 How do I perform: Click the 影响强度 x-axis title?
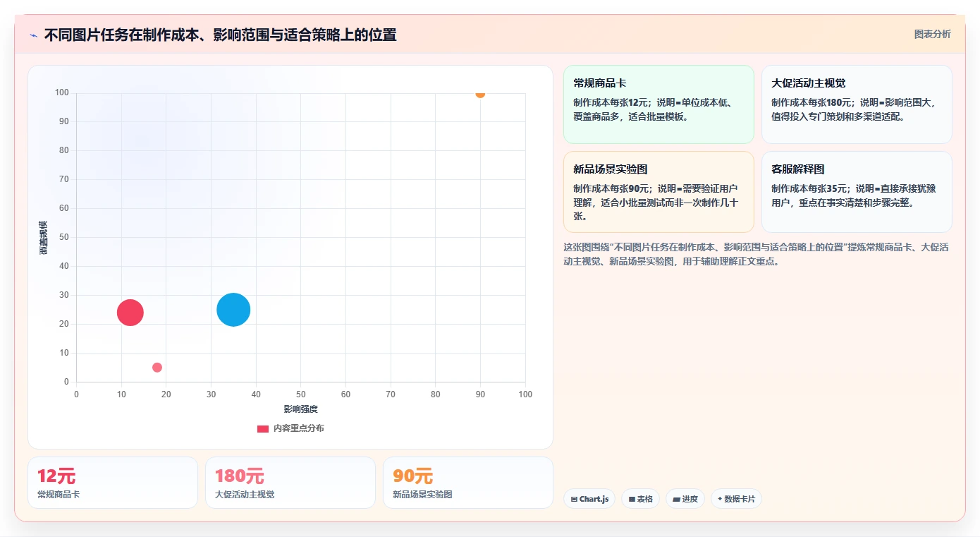(301, 409)
